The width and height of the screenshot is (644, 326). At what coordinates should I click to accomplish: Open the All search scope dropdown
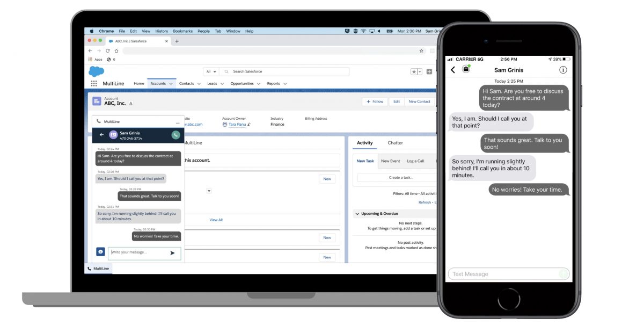[x=211, y=71]
